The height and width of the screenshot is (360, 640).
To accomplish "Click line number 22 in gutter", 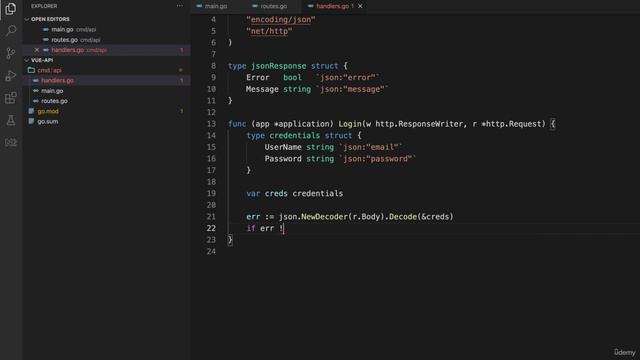I will pyautogui.click(x=211, y=228).
